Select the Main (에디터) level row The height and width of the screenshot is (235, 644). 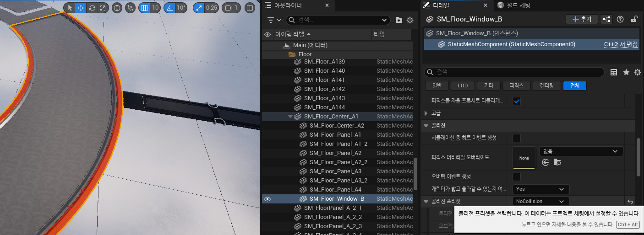tap(338, 45)
